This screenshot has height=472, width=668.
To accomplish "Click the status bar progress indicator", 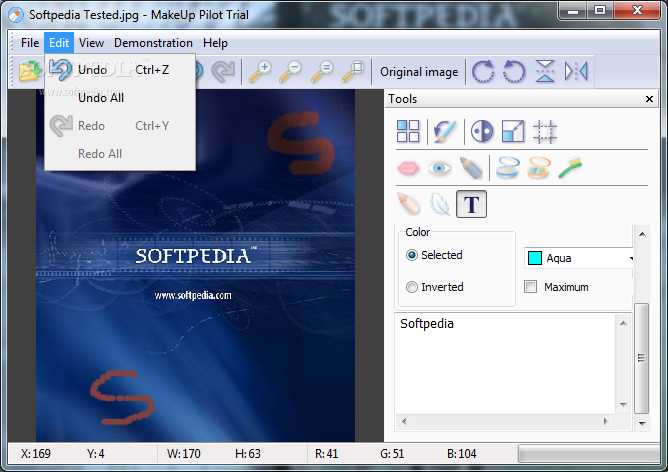I will click(x=589, y=454).
